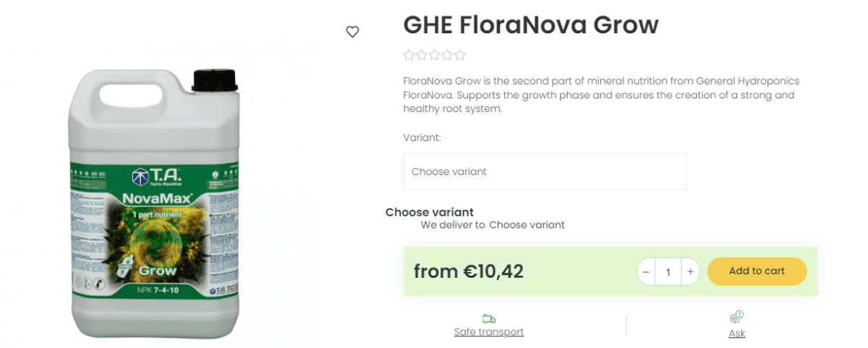The width and height of the screenshot is (868, 348).
Task: Open the Choose variant dropdown
Action: point(545,171)
